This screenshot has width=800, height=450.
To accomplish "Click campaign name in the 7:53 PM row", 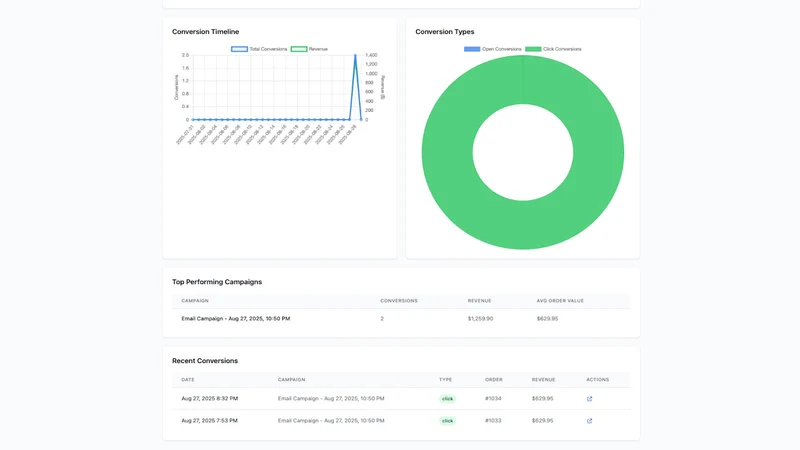I will (x=331, y=420).
